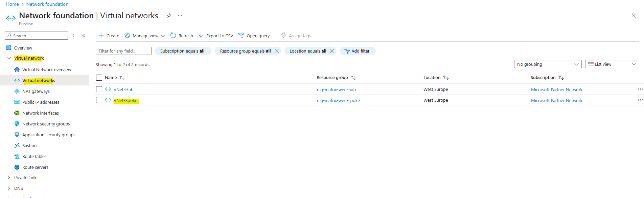Open Network security groups menu item
The width and height of the screenshot is (644, 198).
pyautogui.click(x=46, y=124)
